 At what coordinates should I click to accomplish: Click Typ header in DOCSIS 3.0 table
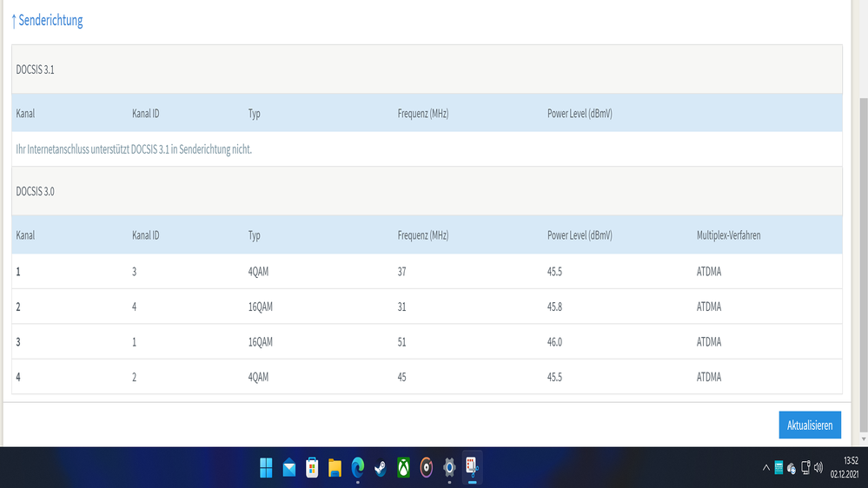pyautogui.click(x=254, y=235)
